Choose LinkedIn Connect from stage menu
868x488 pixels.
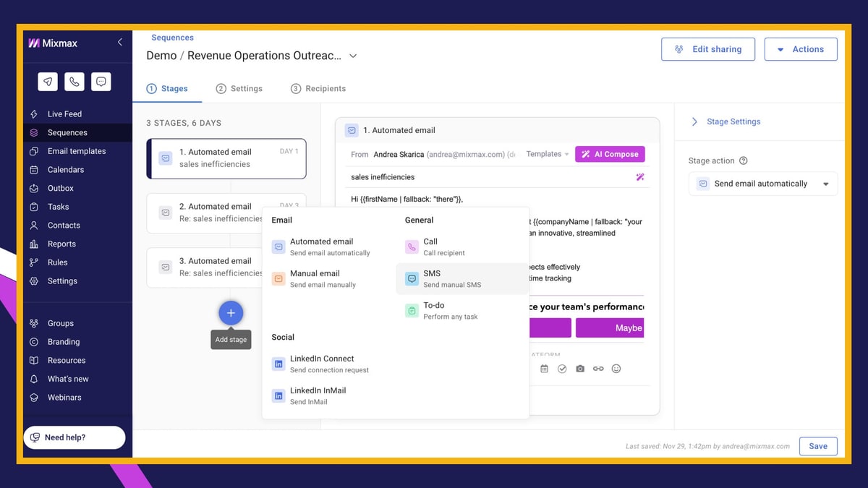[x=329, y=364]
